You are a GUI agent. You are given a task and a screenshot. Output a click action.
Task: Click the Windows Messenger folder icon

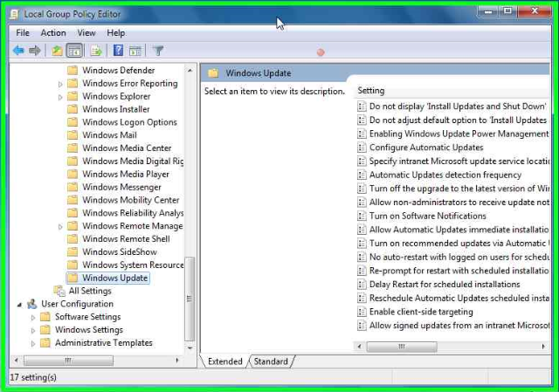coord(72,187)
